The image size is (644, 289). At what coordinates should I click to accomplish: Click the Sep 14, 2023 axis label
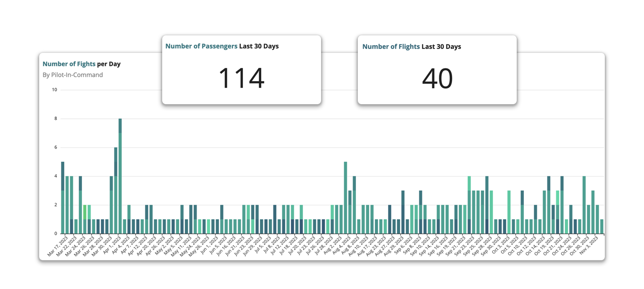tap(428, 246)
